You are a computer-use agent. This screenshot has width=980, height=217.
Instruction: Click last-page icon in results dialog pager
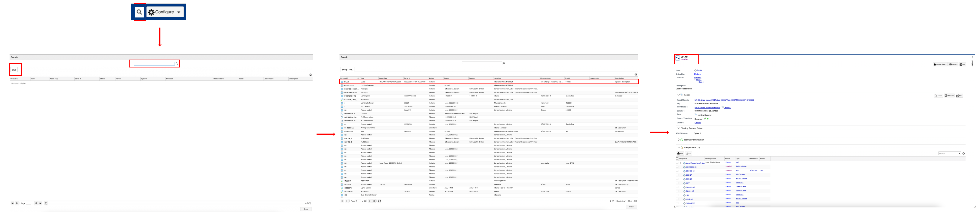click(374, 201)
